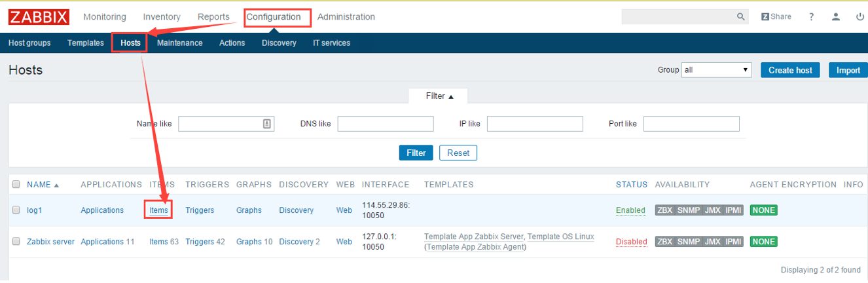Open the user profile icon
The height and width of the screenshot is (283, 868).
[x=836, y=17]
